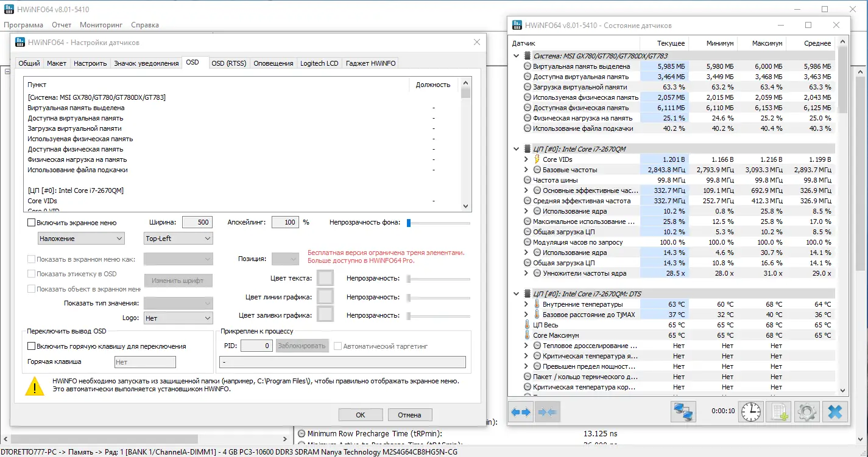Click chip icon of Система: MSI GX780 group
This screenshot has height=457, width=868.
[x=528, y=55]
